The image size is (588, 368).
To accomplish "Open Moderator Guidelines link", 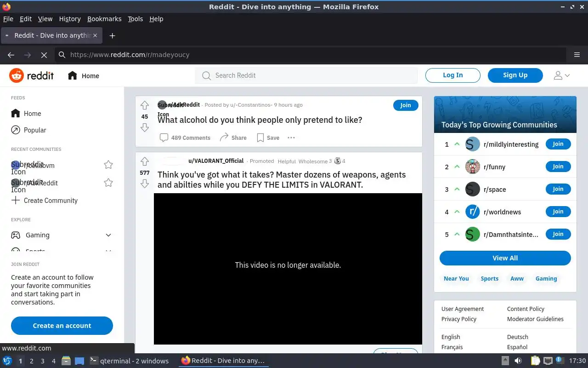I will point(535,319).
